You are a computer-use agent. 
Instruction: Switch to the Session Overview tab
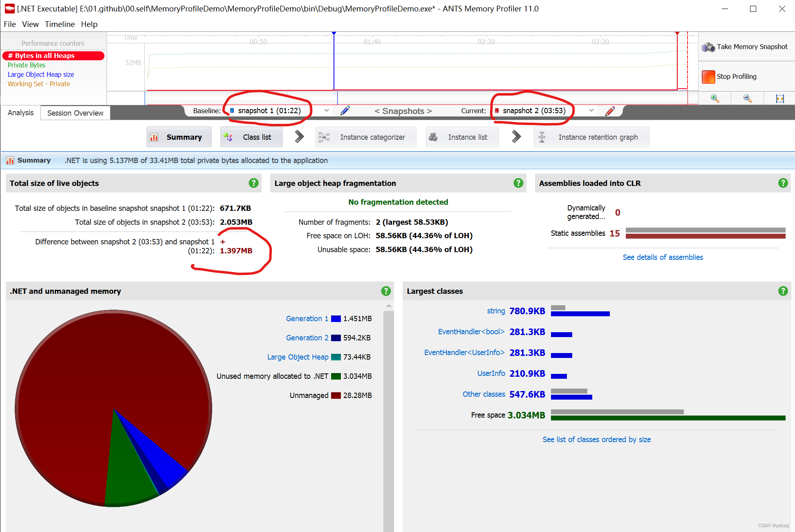pos(75,113)
